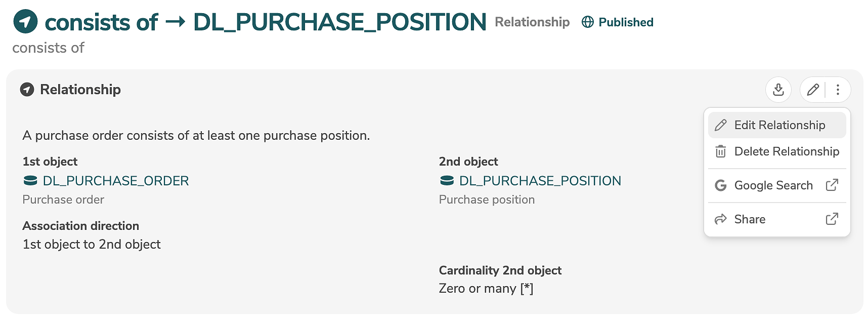Viewport: 868px width, 317px height.
Task: Click Share in the context menu
Action: point(750,219)
